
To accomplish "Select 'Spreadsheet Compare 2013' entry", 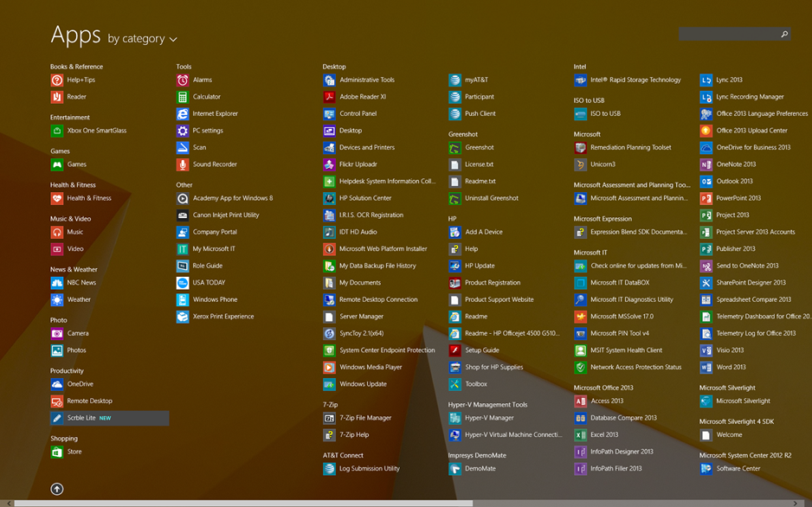I will (745, 299).
